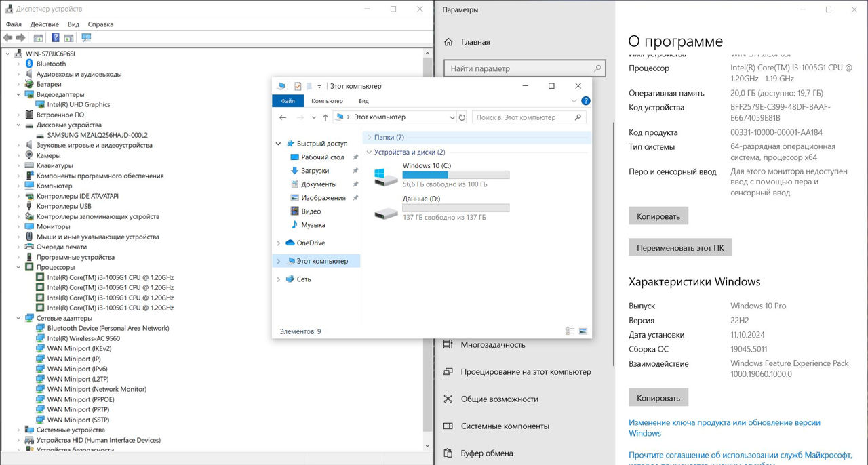Click the up arrow in Explorer navigation
868x465 pixels.
coord(325,117)
